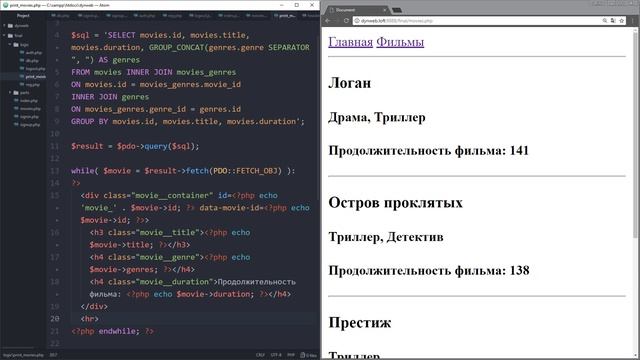The image size is (640, 360).
Task: Select print_movies file in project tree
Action: pyautogui.click(x=35, y=77)
